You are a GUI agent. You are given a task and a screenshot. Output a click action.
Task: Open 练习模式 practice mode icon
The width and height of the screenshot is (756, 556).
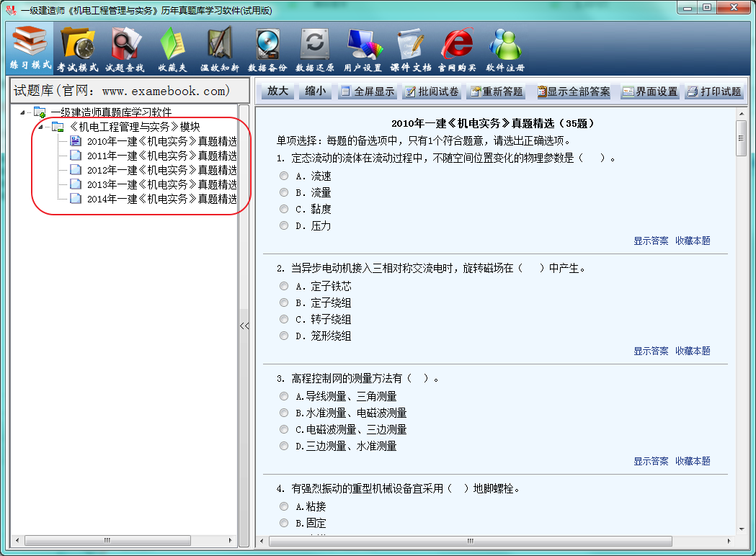(30, 48)
